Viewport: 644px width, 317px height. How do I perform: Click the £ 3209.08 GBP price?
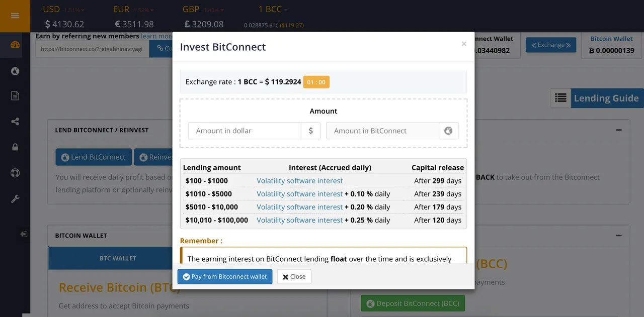[204, 24]
